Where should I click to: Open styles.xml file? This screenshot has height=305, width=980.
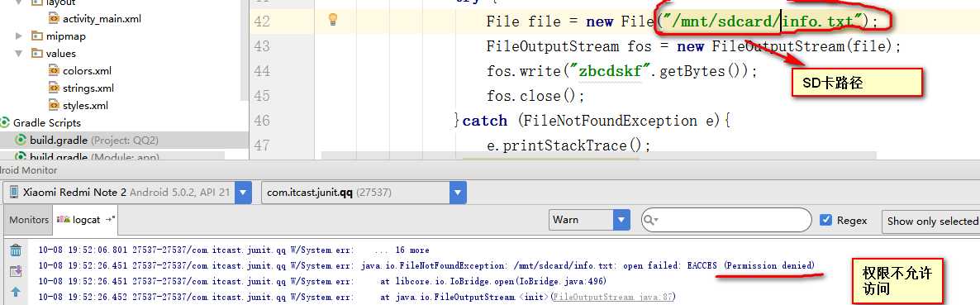pos(86,106)
